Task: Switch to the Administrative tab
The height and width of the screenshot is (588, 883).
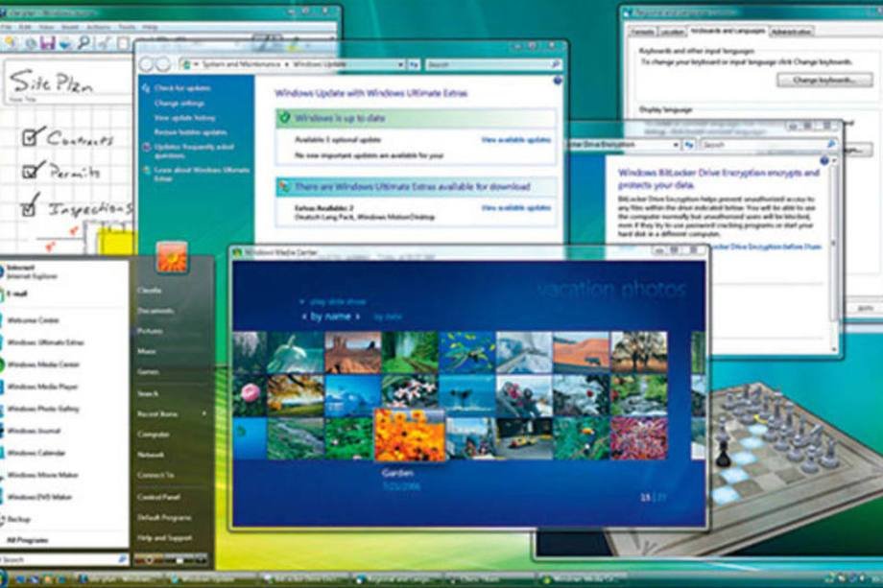Action: tap(791, 32)
